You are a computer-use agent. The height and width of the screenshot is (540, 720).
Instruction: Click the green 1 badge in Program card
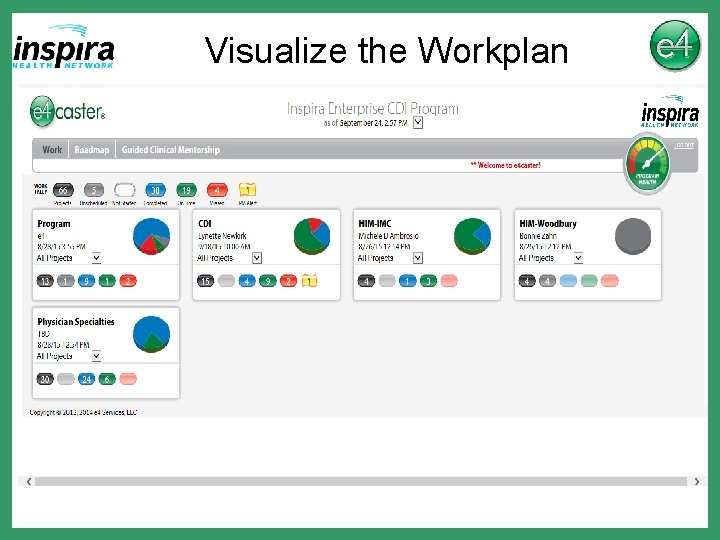[x=107, y=281]
